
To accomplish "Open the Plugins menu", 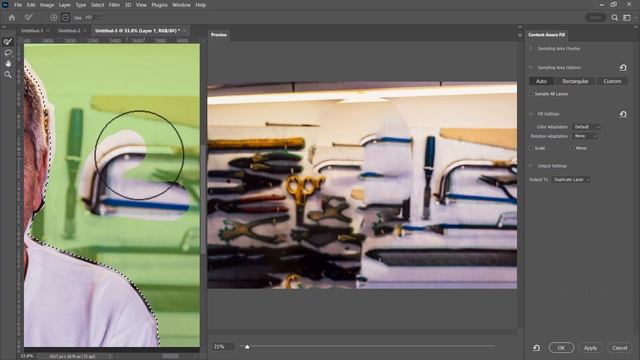I will pyautogui.click(x=160, y=5).
